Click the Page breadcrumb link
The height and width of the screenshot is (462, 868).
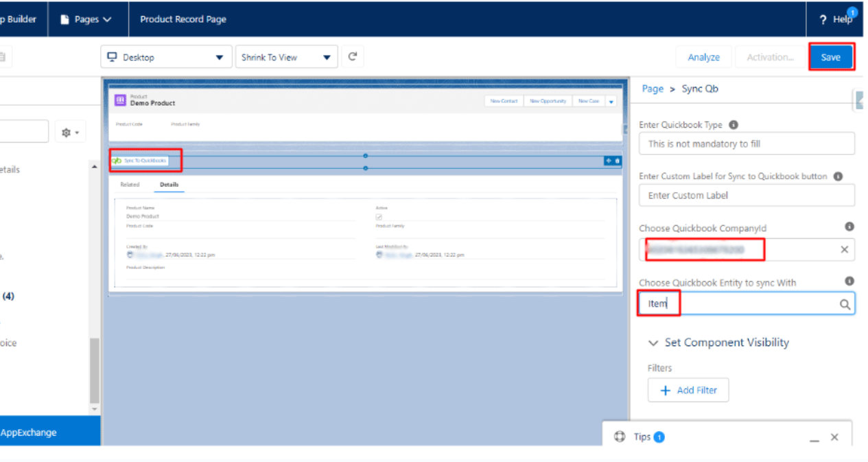[x=653, y=89]
